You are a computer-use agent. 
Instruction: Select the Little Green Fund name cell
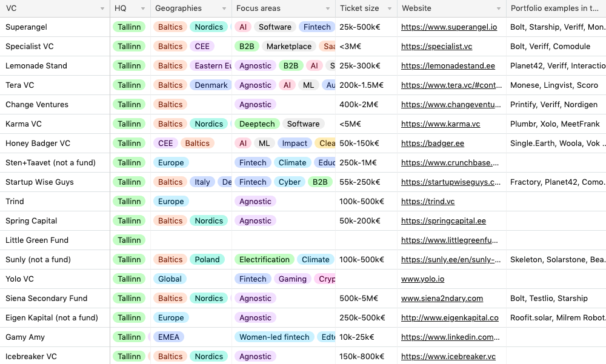click(x=55, y=240)
